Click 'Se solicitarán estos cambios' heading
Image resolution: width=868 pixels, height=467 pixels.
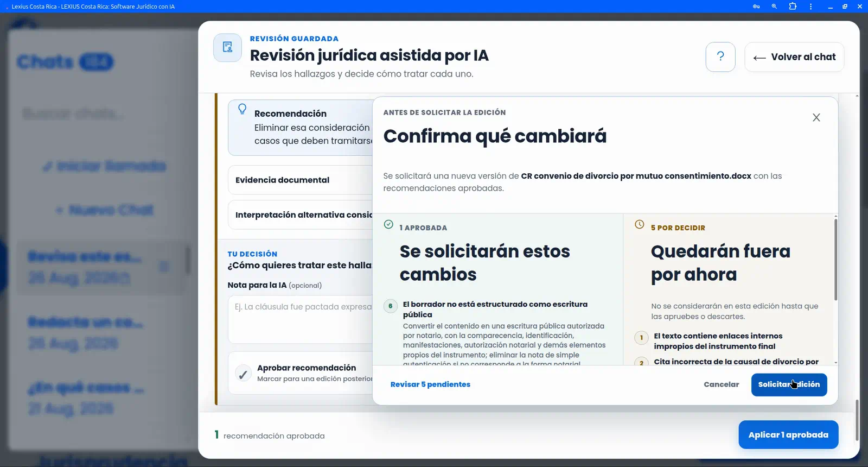pos(484,263)
